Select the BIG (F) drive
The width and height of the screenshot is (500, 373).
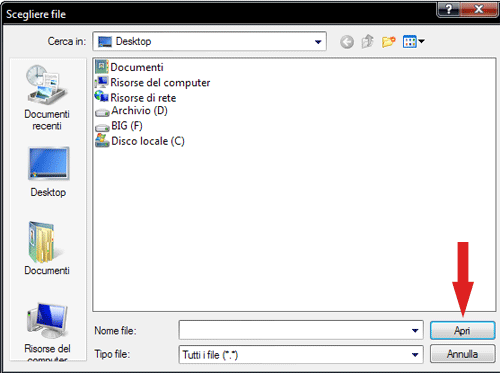(x=119, y=126)
